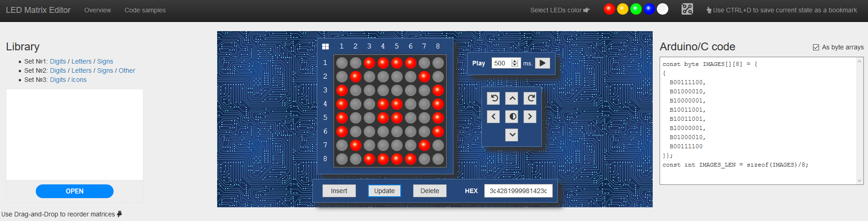This screenshot has width=868, height=221.
Task: Open Set №1 Signs link
Action: click(x=105, y=61)
